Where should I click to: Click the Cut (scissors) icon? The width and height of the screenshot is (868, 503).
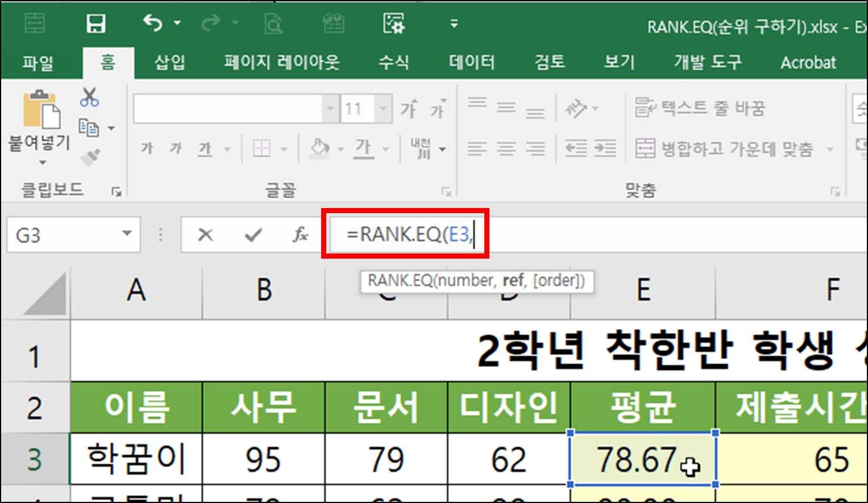click(89, 98)
